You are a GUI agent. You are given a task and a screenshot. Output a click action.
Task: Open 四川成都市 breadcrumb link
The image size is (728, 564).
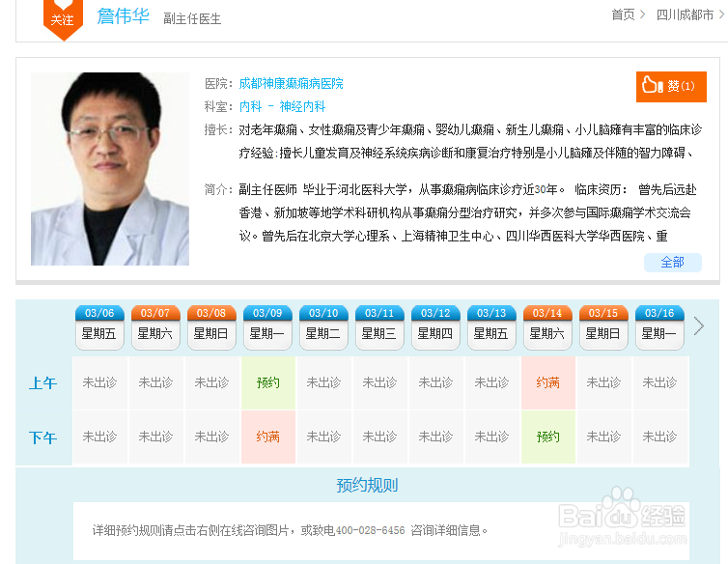pos(685,14)
